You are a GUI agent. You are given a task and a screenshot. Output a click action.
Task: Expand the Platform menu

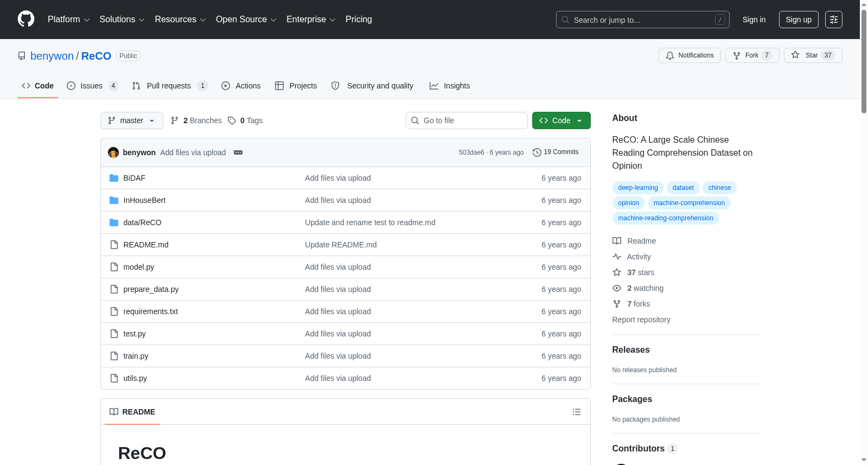pos(69,20)
